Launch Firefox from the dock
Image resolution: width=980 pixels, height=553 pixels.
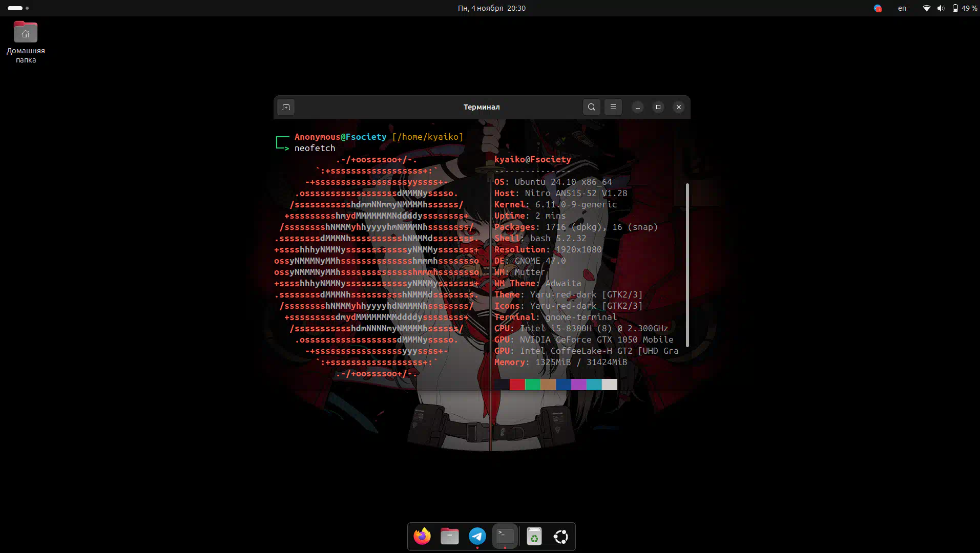point(422,536)
